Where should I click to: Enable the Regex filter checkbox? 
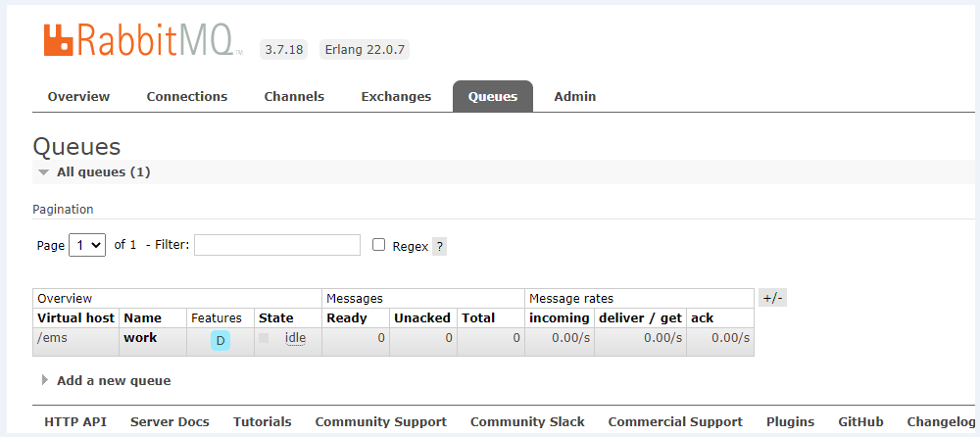378,244
